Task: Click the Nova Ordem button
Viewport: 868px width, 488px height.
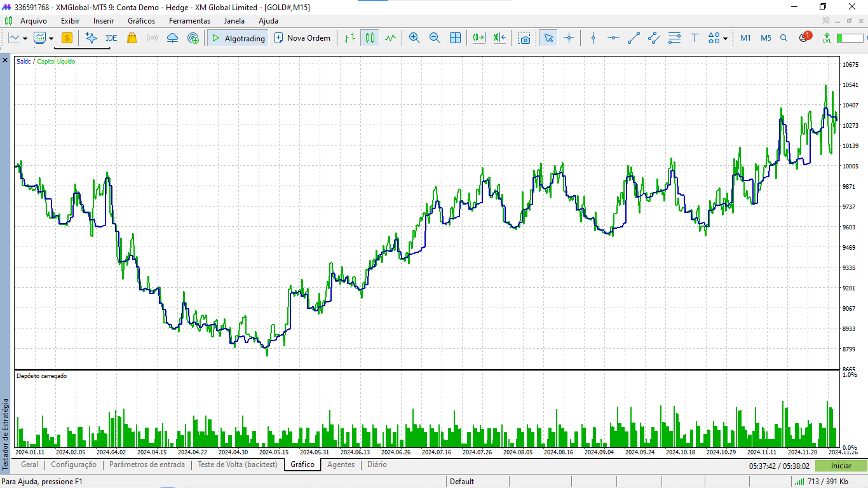Action: [302, 38]
